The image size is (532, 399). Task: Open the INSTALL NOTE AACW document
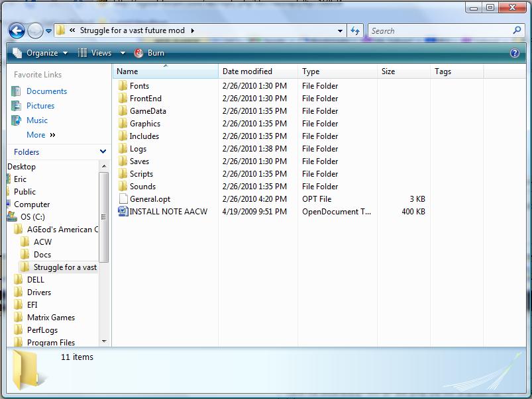pyautogui.click(x=168, y=212)
